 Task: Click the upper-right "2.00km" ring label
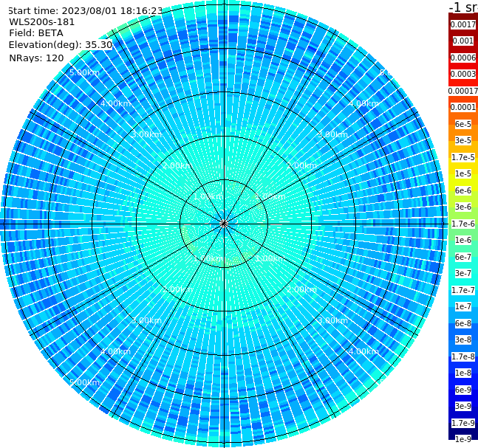point(301,165)
